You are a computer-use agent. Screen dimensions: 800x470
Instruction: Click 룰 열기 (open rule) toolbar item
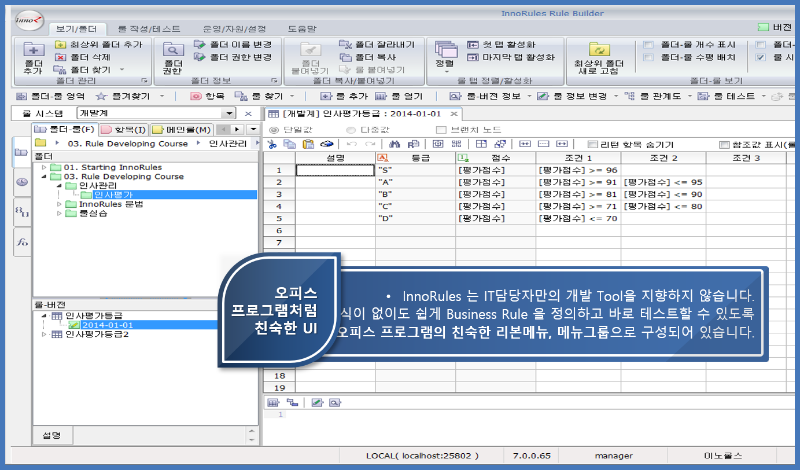(x=399, y=96)
